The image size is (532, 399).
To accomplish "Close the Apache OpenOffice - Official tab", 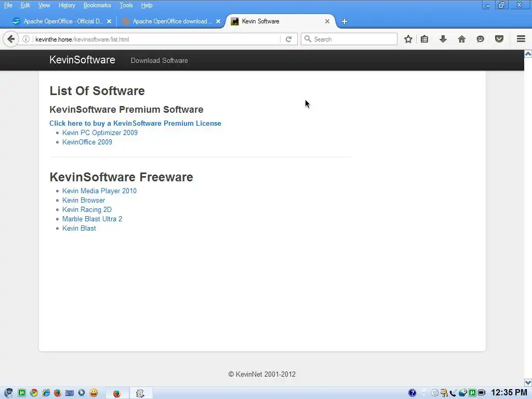I will [109, 21].
